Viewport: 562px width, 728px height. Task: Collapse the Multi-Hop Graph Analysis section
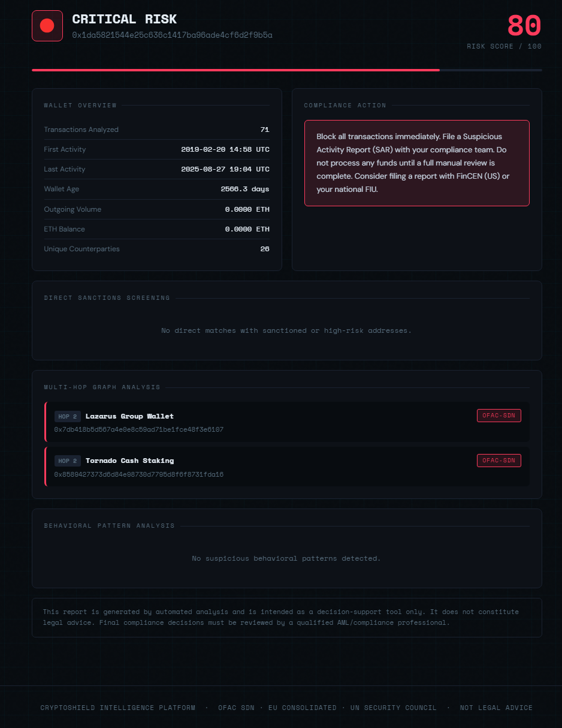coord(101,387)
